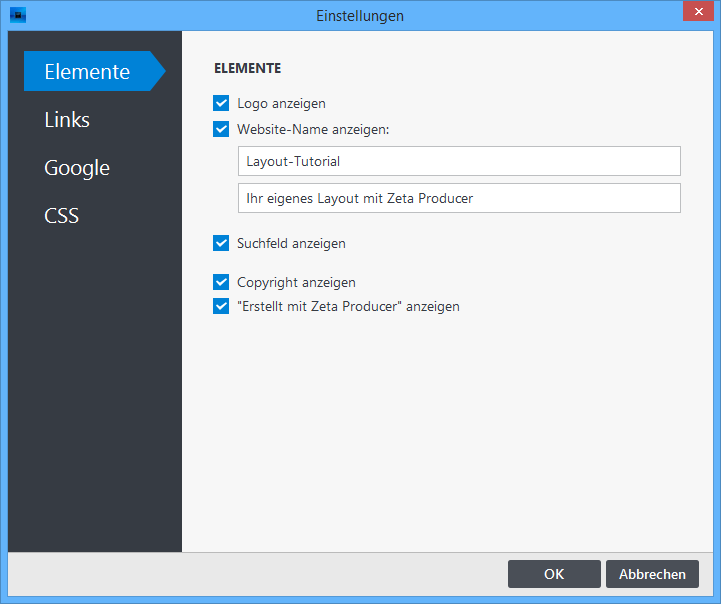
Task: Open the Google settings tab
Action: pyautogui.click(x=77, y=168)
